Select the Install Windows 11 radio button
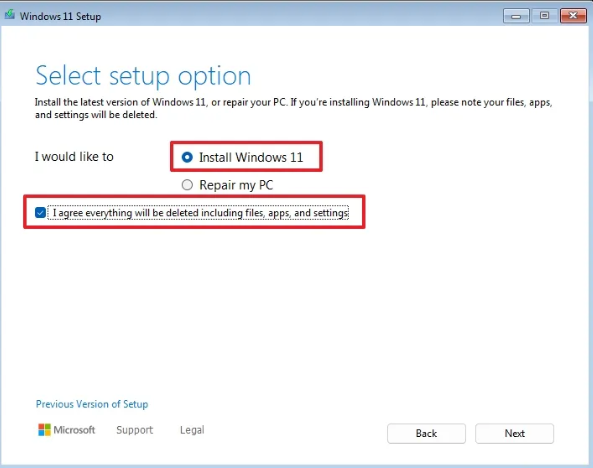 [187, 157]
